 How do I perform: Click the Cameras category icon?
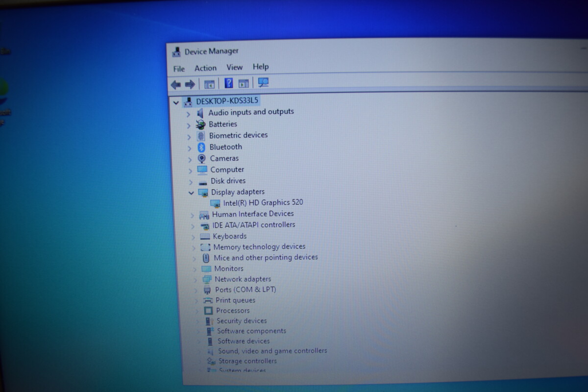pyautogui.click(x=201, y=159)
